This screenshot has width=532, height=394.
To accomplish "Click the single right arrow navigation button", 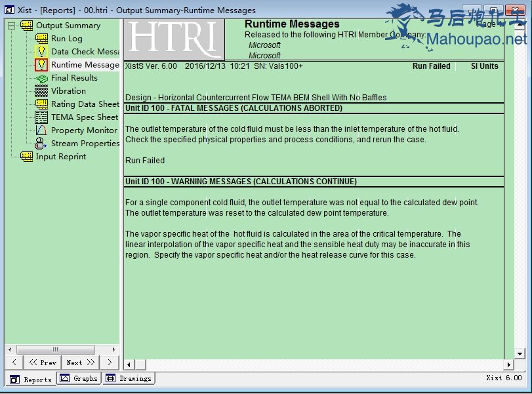I will (109, 363).
